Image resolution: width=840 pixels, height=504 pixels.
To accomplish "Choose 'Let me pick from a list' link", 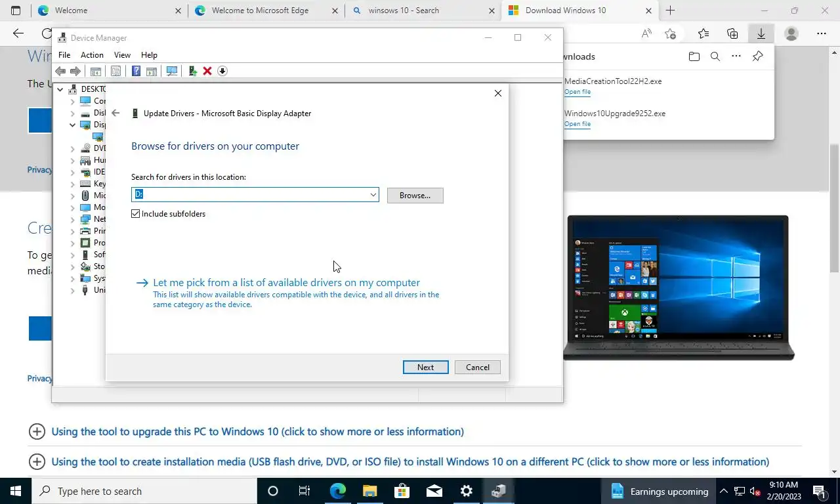I will click(x=286, y=283).
